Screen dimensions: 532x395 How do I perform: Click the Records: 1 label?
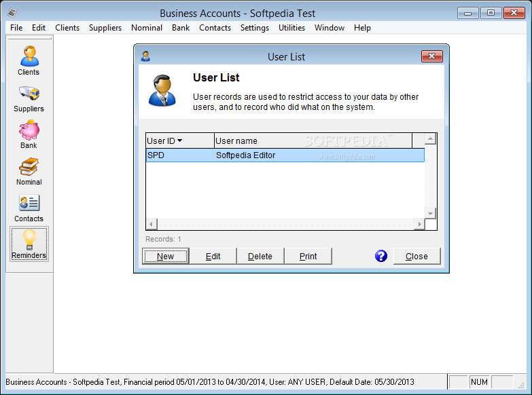click(163, 239)
